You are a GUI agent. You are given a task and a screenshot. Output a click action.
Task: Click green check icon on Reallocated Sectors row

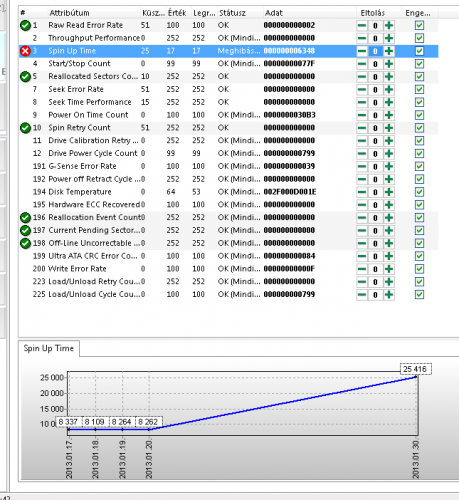coord(25,77)
